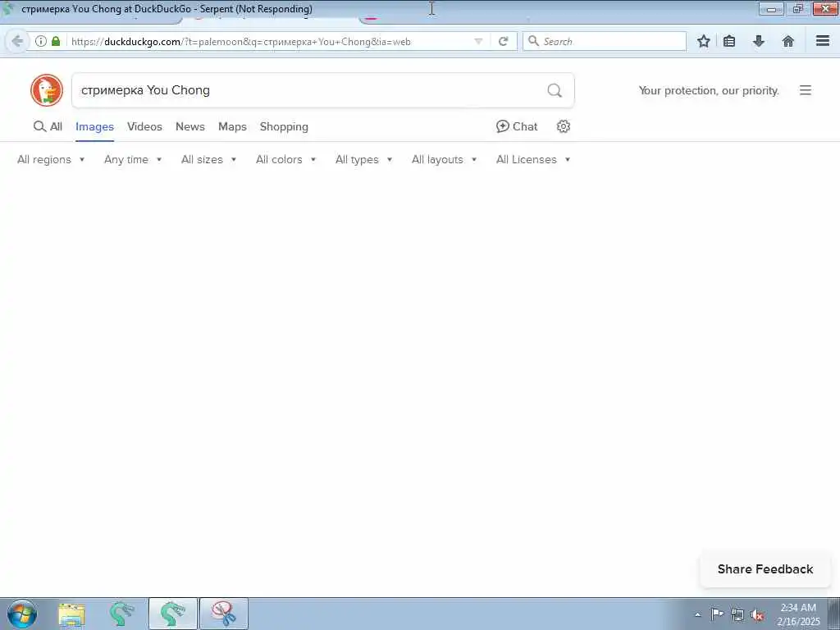Viewport: 840px width, 630px height.
Task: Expand the All types filter
Action: click(x=363, y=160)
